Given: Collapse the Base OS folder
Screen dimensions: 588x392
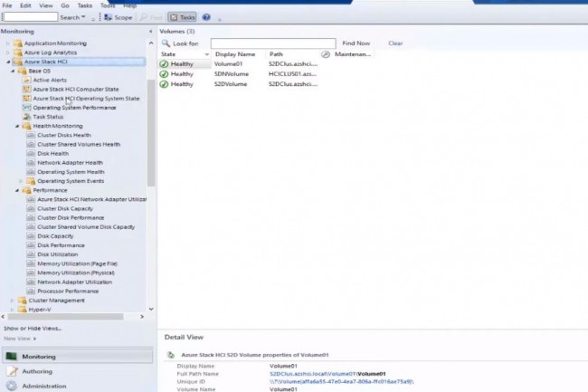Looking at the screenshot, I should [x=13, y=71].
